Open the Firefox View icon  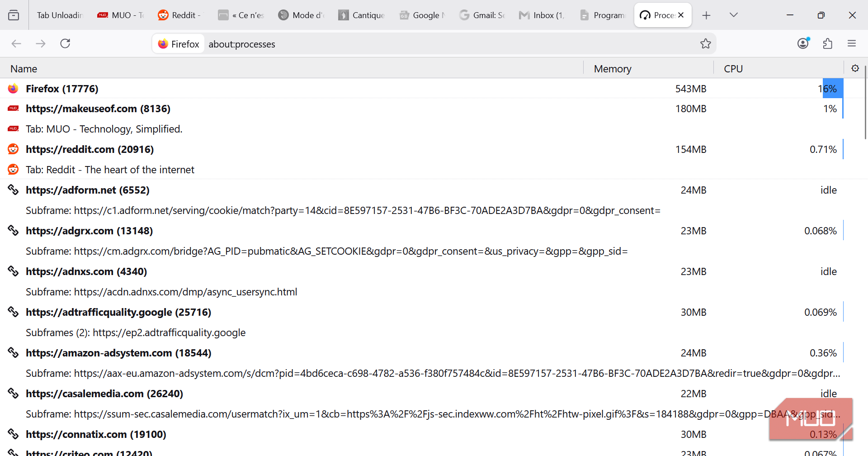[14, 15]
